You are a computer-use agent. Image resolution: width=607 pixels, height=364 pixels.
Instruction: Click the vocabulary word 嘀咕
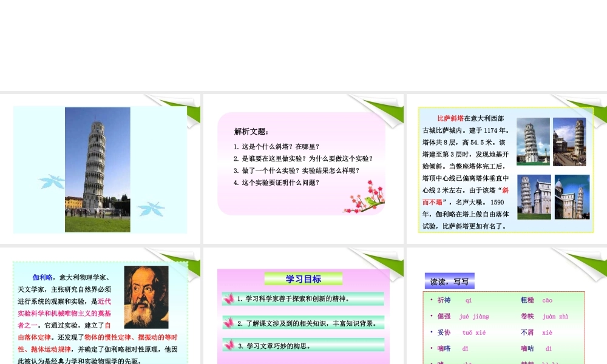pos(527,348)
